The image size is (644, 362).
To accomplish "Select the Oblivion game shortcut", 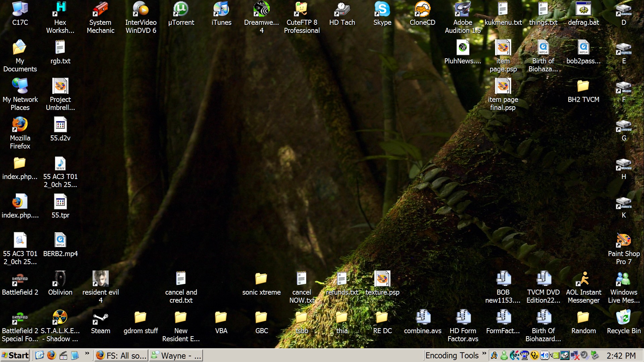I will tap(60, 279).
